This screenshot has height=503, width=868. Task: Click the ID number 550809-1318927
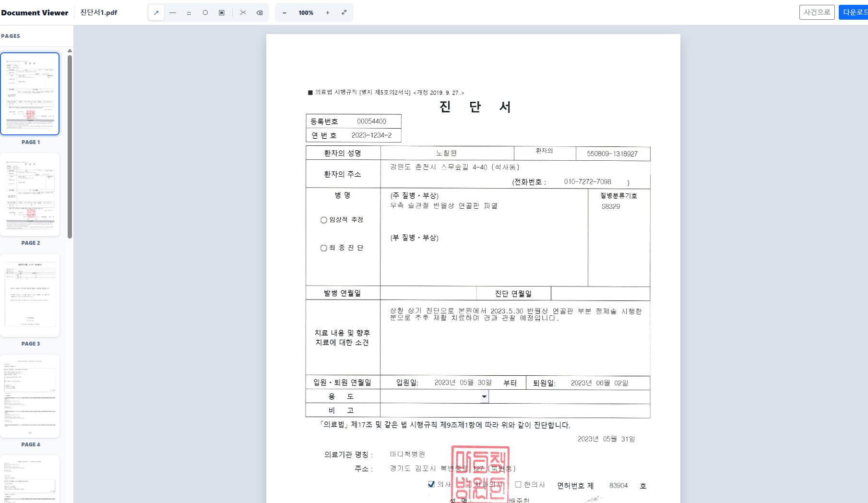[x=612, y=154]
